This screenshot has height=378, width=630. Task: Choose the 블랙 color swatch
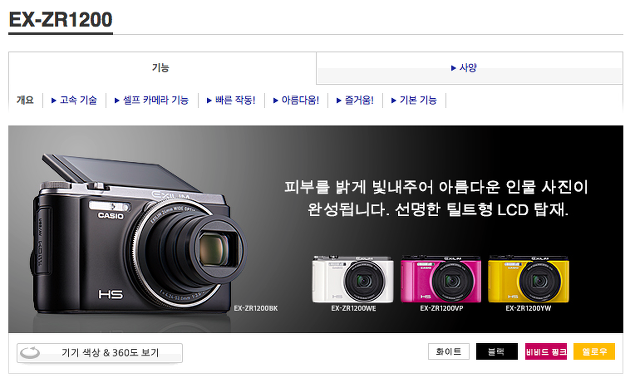click(497, 352)
